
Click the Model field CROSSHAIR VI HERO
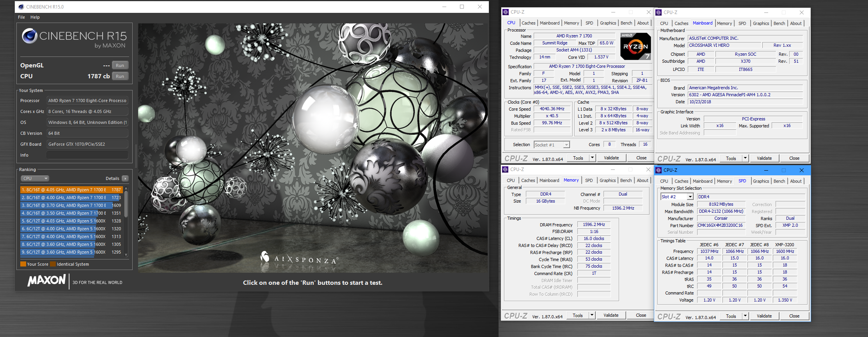(724, 45)
